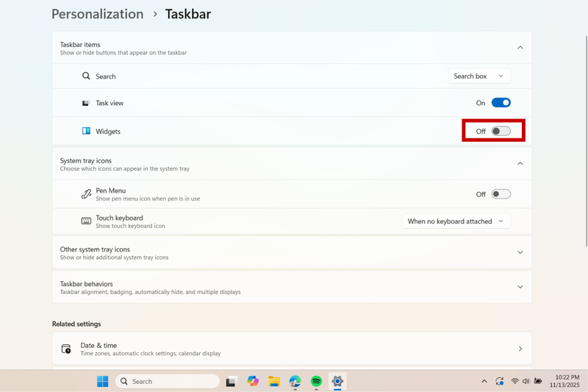588x392 pixels.
Task: Expand the Taskbar behaviors section
Action: tap(520, 287)
